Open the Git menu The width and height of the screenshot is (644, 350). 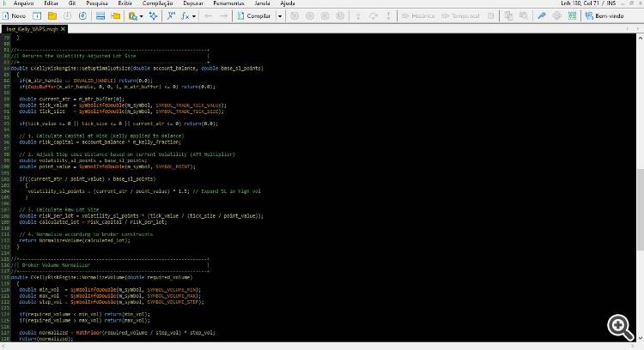(72, 3)
